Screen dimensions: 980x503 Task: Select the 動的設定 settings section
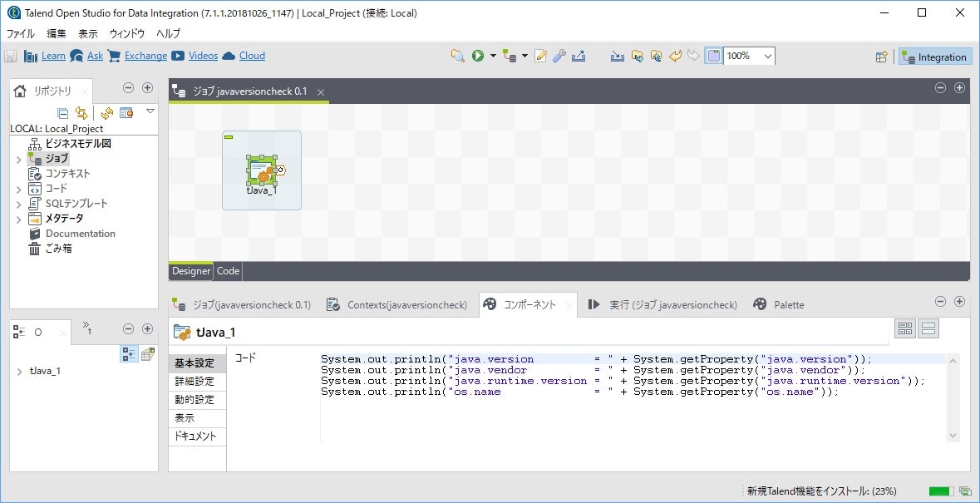pos(198,399)
